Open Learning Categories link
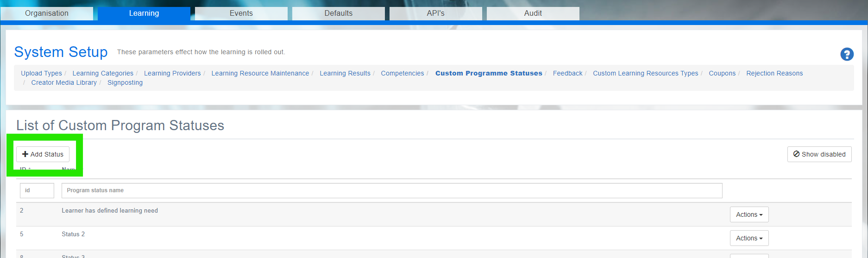 (103, 73)
